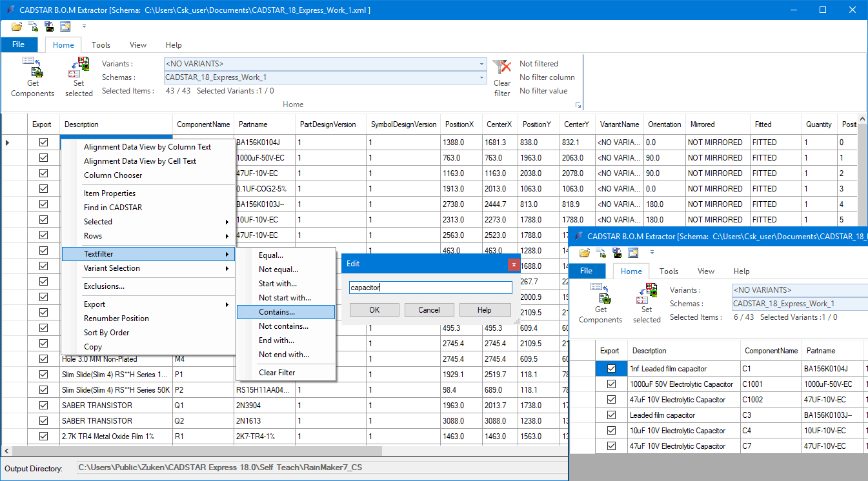868x481 pixels.
Task: Click Cancel in the Edit dialog
Action: (x=429, y=310)
